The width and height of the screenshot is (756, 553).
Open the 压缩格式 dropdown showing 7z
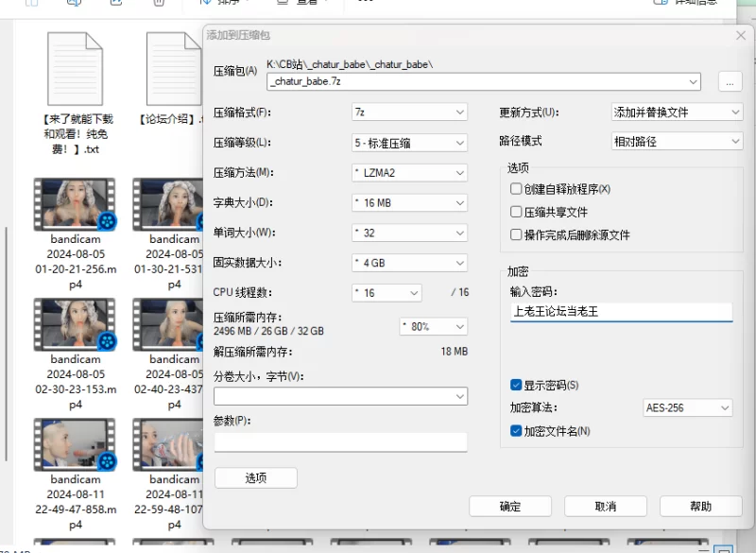[x=409, y=112]
